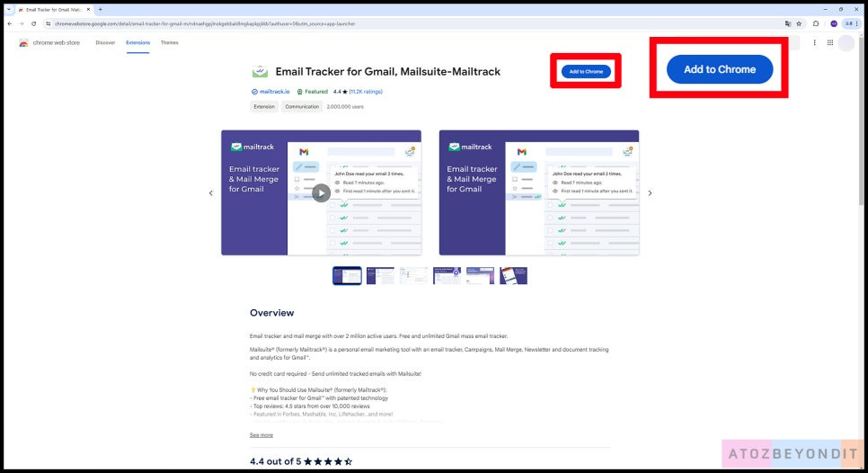This screenshot has width=868, height=473.
Task: Click the Overview heading
Action: (x=271, y=313)
